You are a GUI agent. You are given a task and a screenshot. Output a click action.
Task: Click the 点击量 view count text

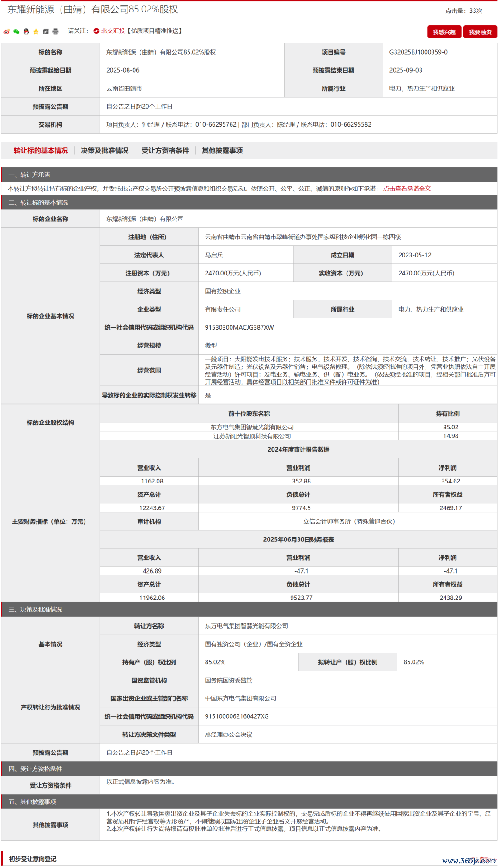pos(463,11)
